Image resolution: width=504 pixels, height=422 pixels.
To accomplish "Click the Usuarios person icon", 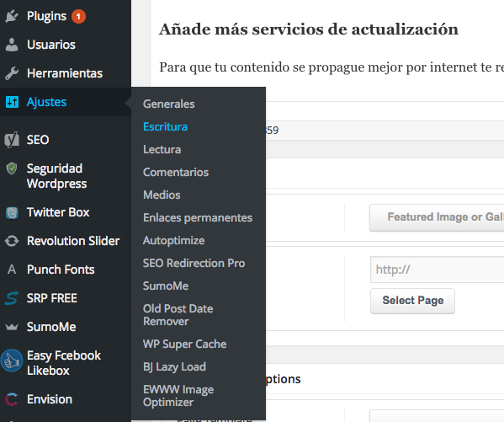I will click(x=12, y=45).
